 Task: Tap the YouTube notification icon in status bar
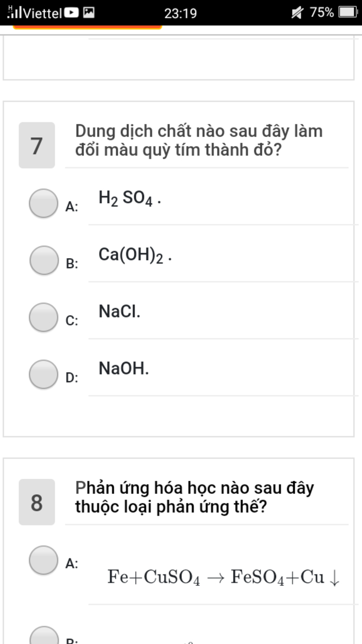(x=71, y=13)
